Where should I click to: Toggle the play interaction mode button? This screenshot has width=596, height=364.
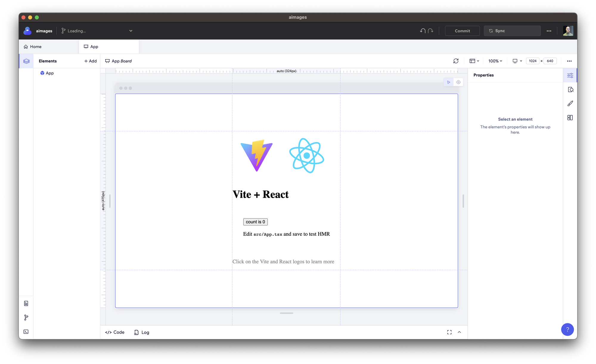coord(448,82)
